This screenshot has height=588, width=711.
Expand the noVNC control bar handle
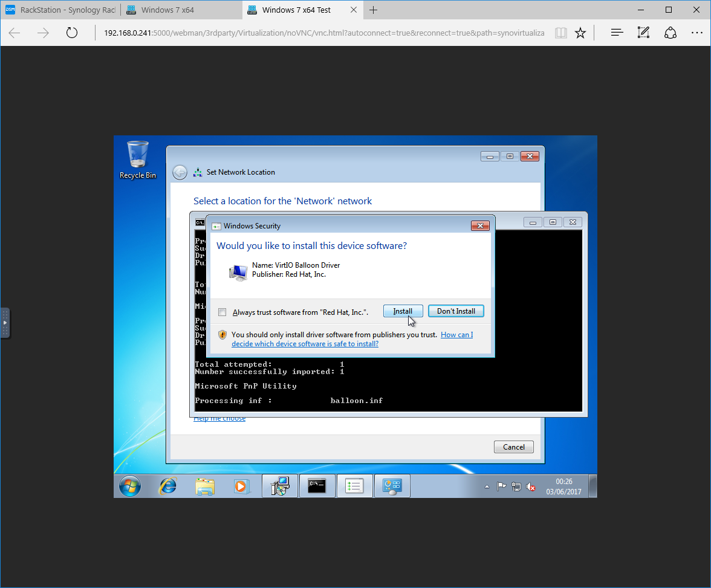click(5, 323)
